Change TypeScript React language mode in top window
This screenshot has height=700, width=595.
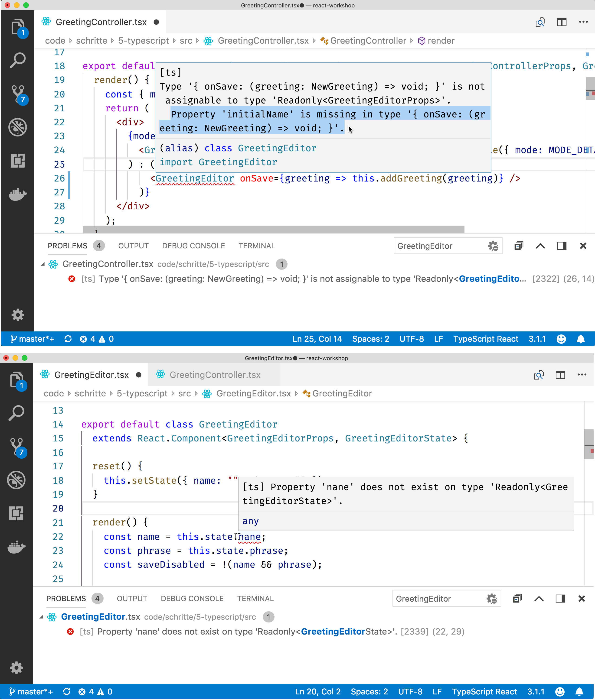click(x=485, y=339)
